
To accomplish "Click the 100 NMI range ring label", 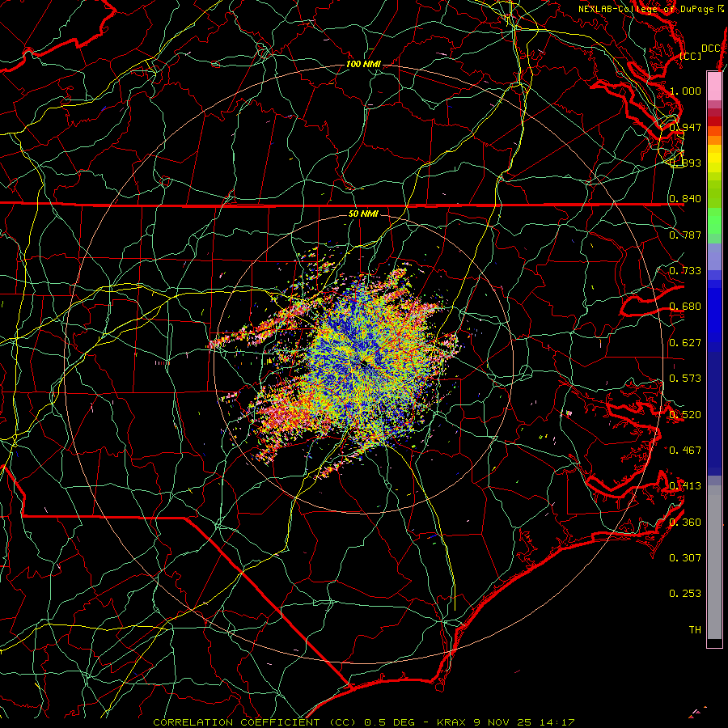I will tap(363, 64).
